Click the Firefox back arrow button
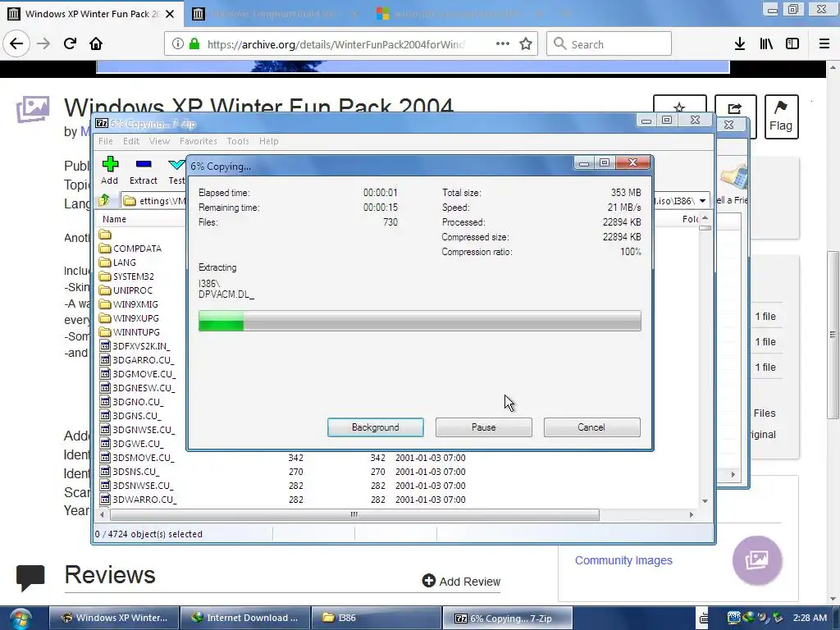The image size is (840, 630). coord(16,43)
